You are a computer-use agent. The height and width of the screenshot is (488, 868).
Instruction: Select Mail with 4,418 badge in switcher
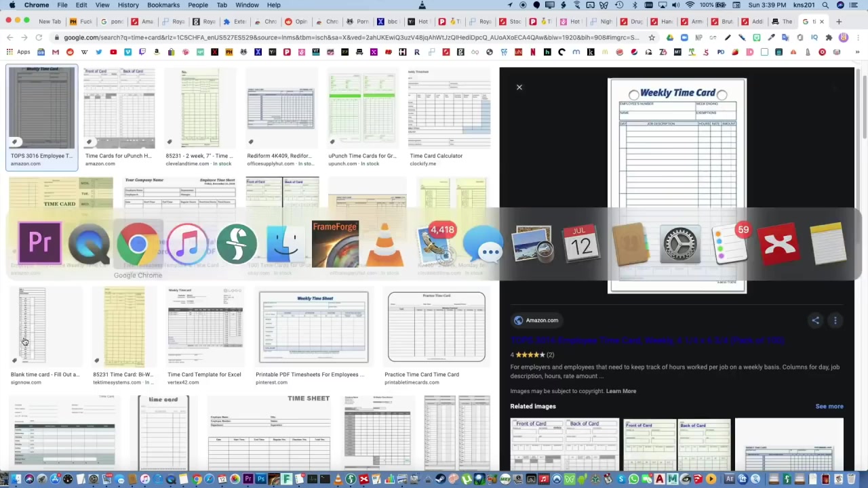coord(434,243)
